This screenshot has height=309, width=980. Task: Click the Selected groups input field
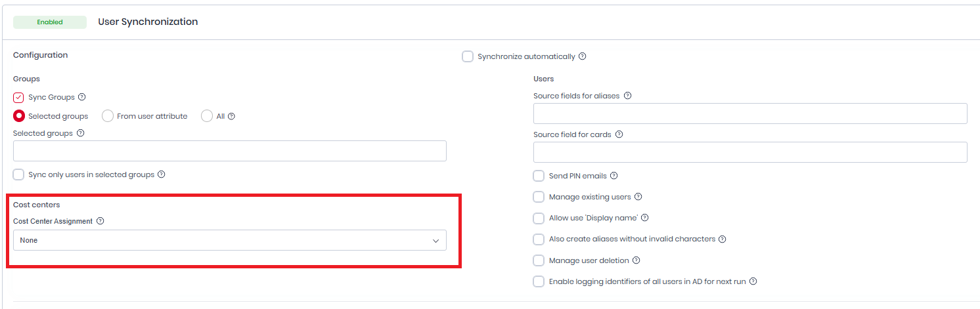click(x=230, y=151)
